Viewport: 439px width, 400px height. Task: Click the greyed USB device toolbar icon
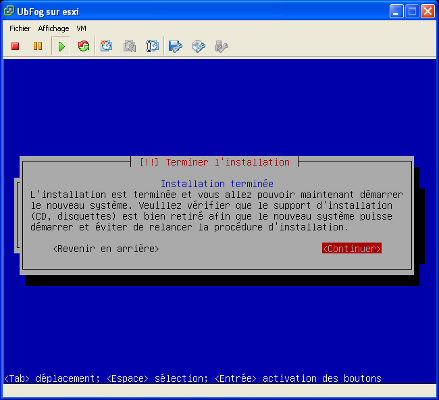click(x=221, y=46)
